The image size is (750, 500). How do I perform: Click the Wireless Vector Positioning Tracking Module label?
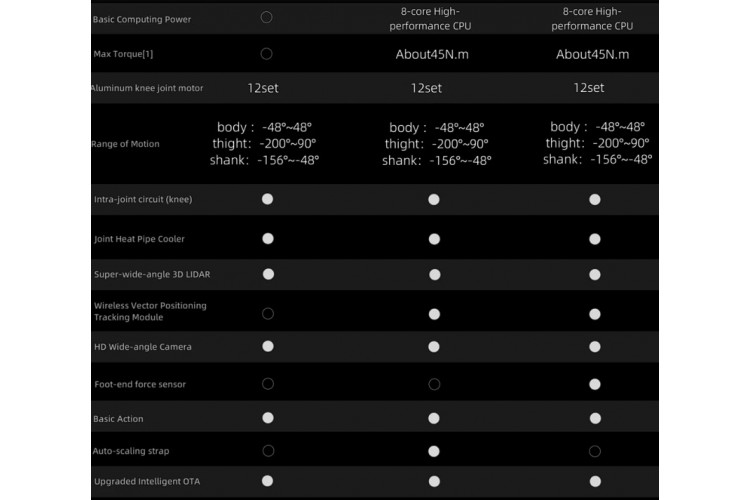coord(149,311)
